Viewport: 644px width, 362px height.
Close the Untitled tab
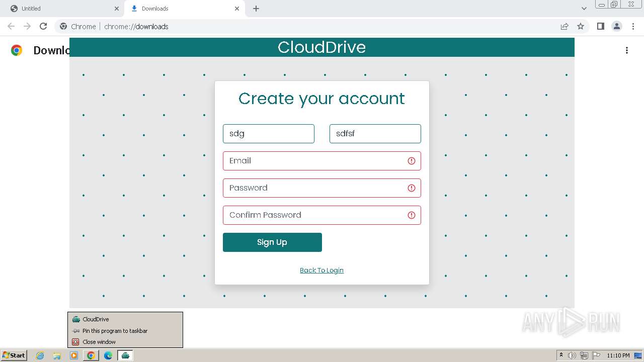pos(117,9)
